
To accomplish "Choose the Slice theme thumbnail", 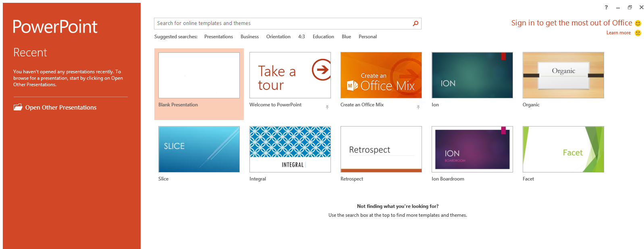I will 199,149.
